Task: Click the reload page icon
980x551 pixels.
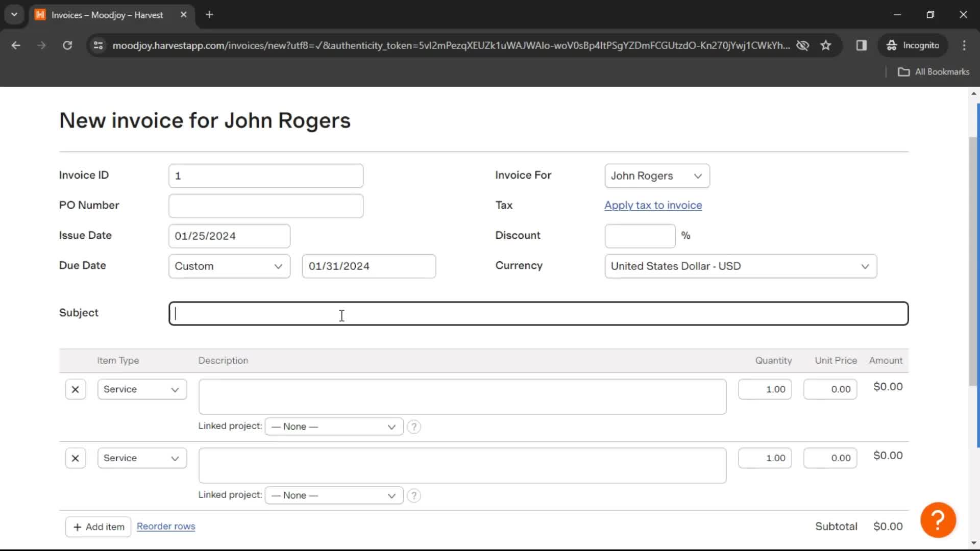Action: click(x=67, y=46)
